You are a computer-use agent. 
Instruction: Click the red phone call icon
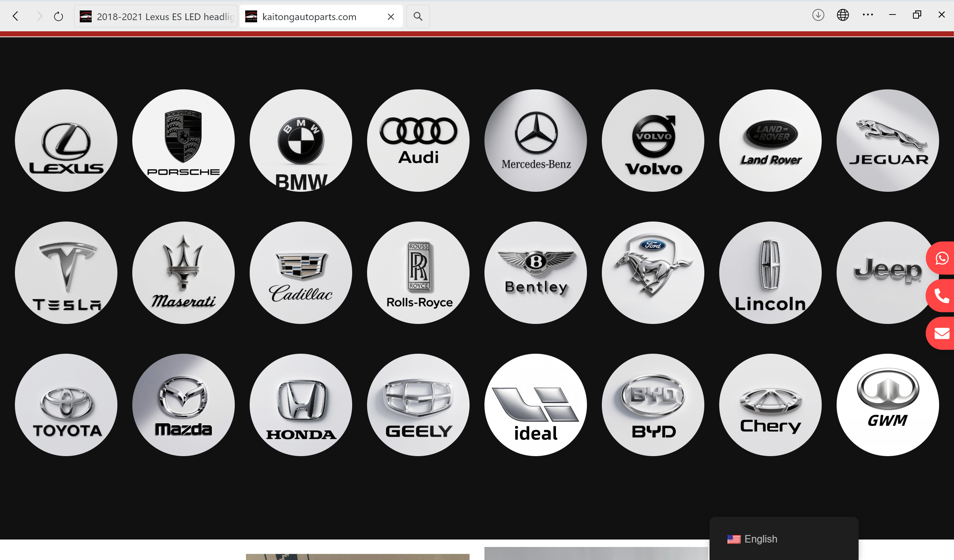[x=941, y=296]
